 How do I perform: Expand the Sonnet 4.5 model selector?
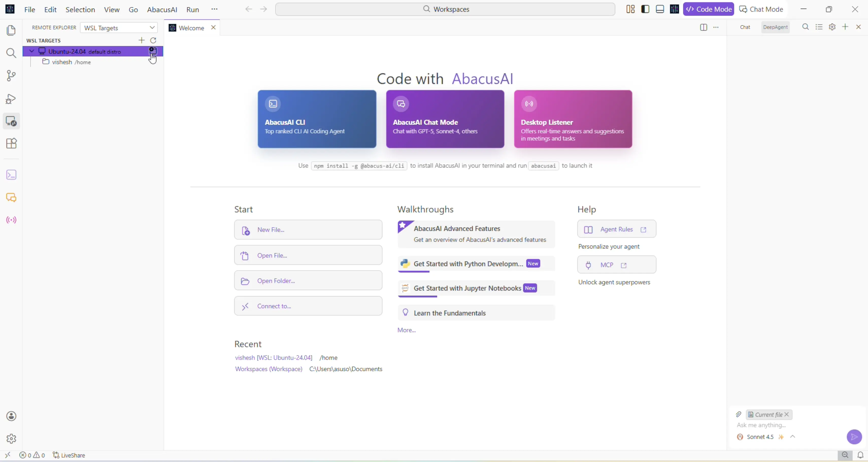click(793, 436)
